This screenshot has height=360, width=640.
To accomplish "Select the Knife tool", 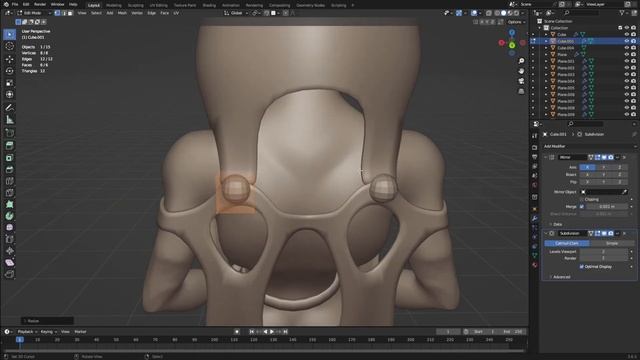I will click(x=9, y=193).
